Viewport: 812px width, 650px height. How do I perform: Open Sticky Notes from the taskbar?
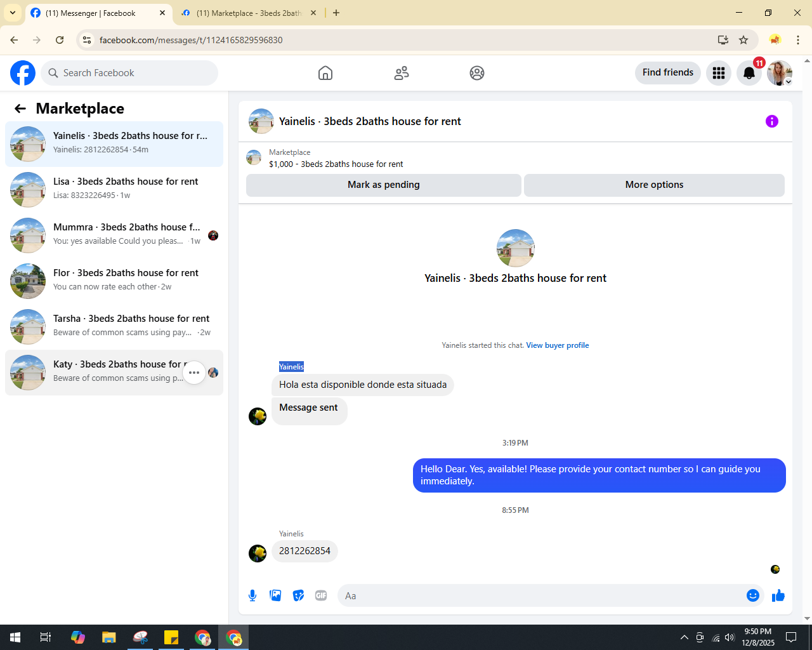171,637
